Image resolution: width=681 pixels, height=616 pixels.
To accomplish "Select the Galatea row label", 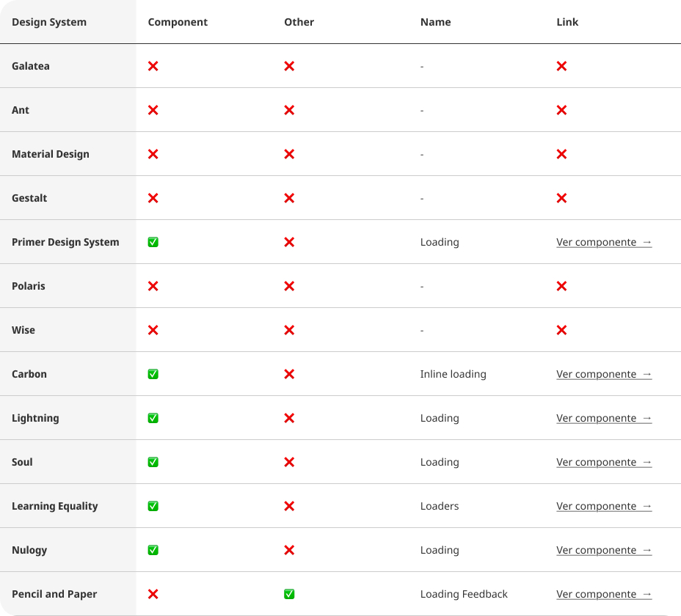I will click(x=31, y=66).
